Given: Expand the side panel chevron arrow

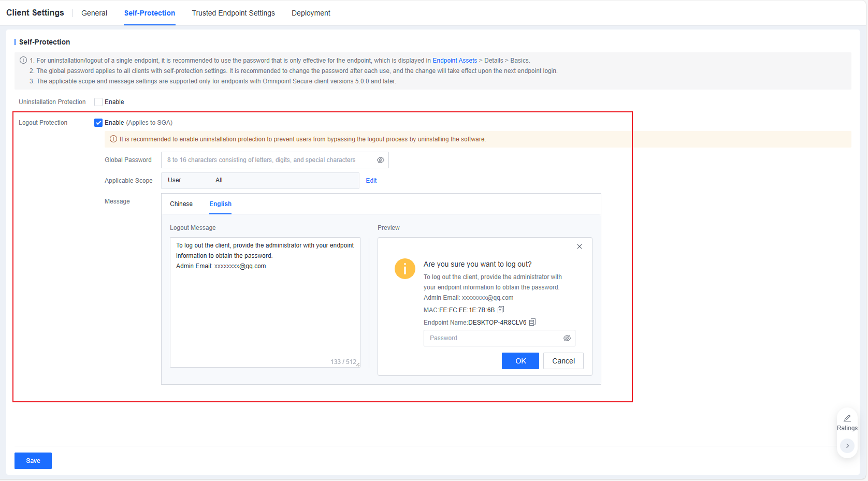Looking at the screenshot, I should [847, 446].
